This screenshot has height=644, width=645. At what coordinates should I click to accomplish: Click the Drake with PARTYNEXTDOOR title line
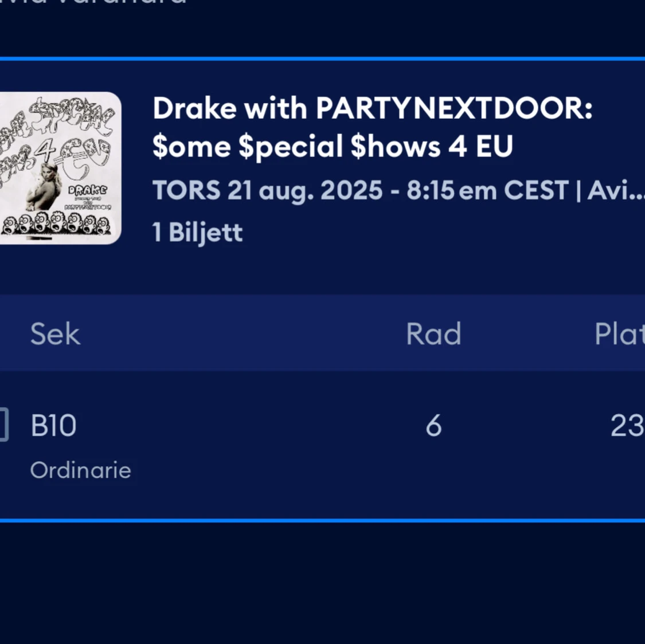tap(372, 108)
